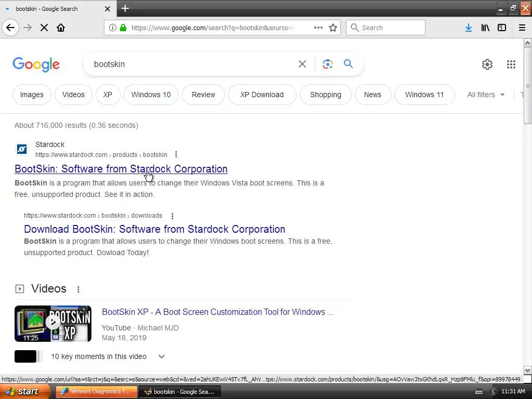Open the Google apps grid
Image resolution: width=532 pixels, height=399 pixels.
511,64
